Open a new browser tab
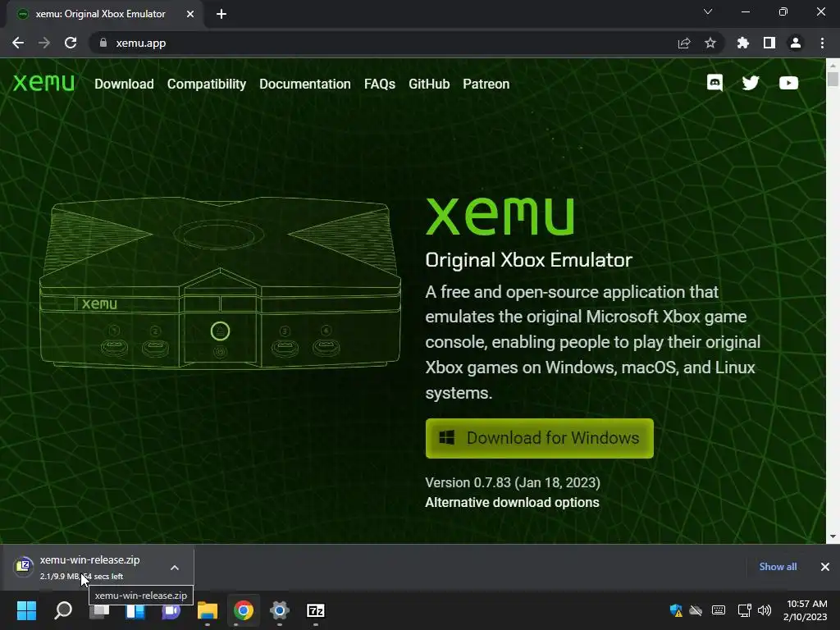This screenshot has height=630, width=840. pyautogui.click(x=221, y=14)
